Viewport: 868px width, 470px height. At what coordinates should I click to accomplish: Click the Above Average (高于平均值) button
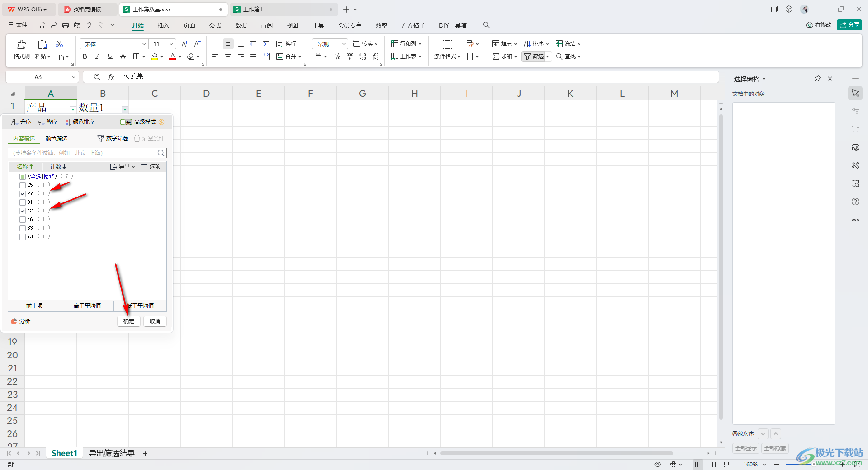click(87, 306)
